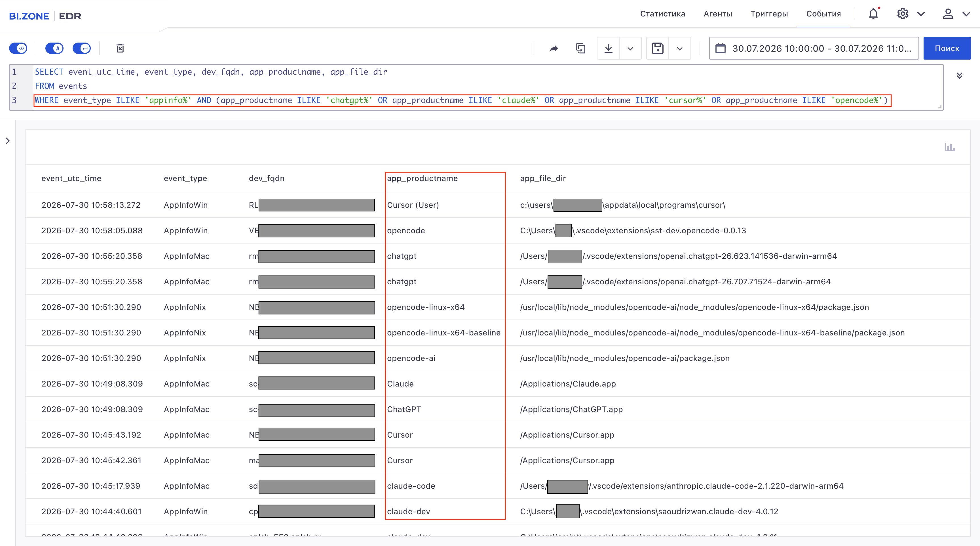Click AppInfoWin in the 10:58:13.272 row
This screenshot has height=546, width=980.
pos(186,205)
